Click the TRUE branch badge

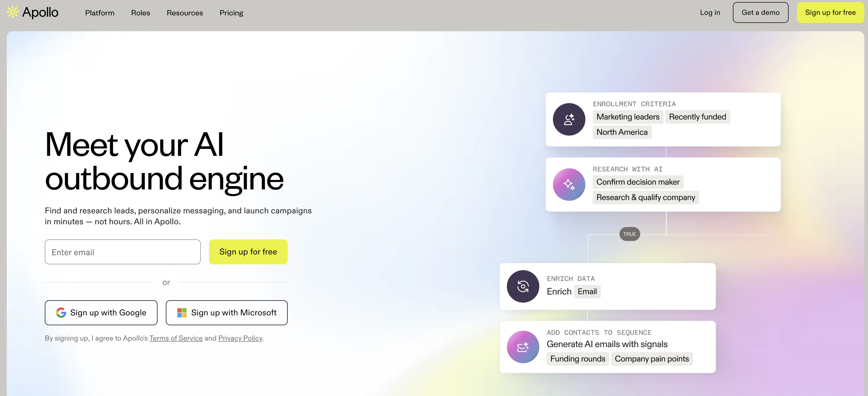coord(629,234)
